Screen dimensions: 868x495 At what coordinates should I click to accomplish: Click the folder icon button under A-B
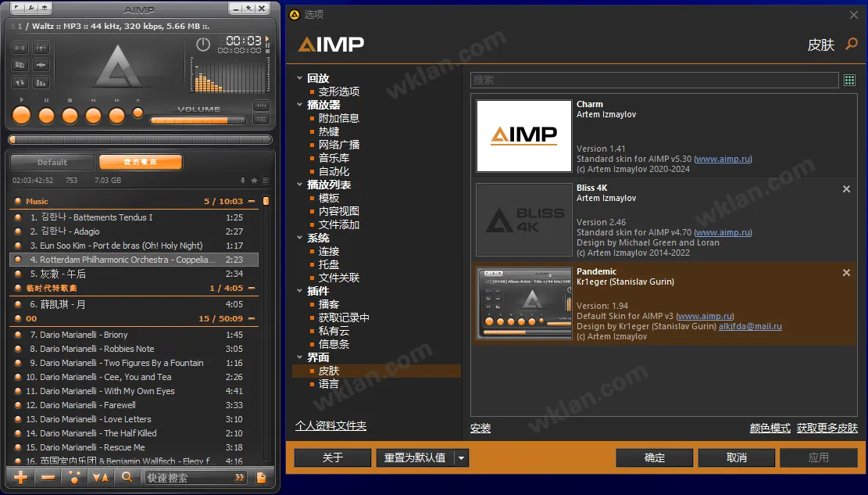20,65
